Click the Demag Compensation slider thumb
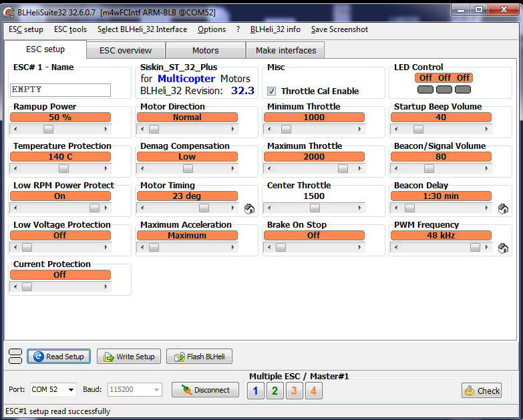Viewport: 523px width, 420px height. (x=188, y=168)
